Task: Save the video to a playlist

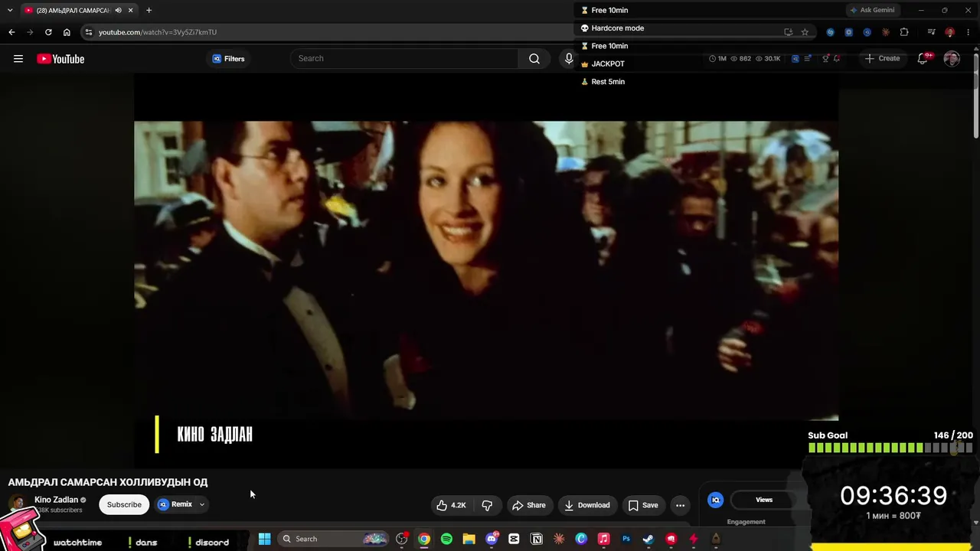Action: tap(643, 505)
